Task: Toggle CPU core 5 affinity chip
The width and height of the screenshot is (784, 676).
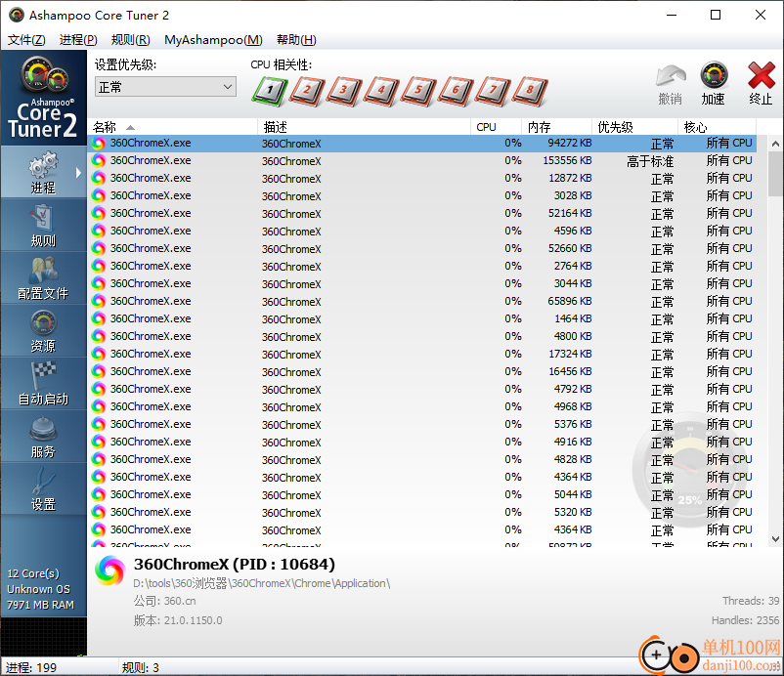Action: pyautogui.click(x=418, y=91)
